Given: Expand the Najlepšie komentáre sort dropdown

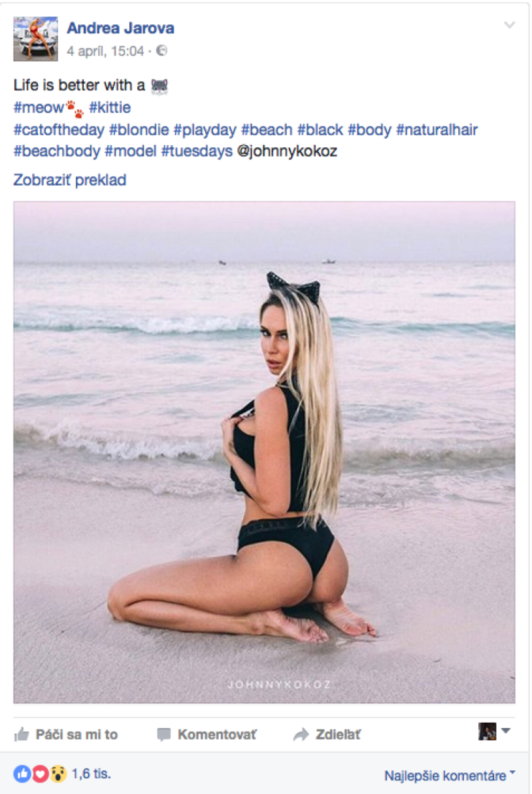Looking at the screenshot, I should 450,776.
